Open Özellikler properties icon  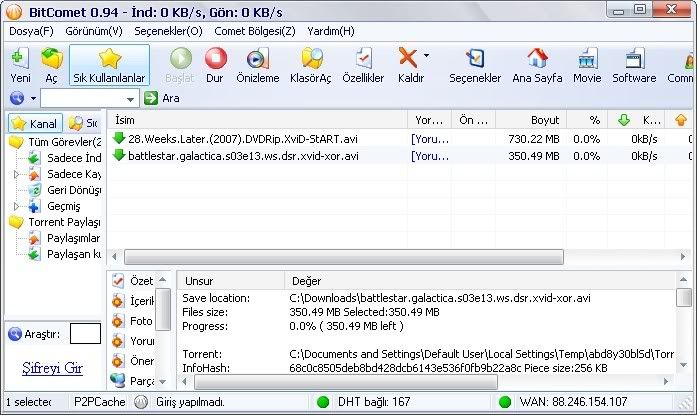(x=364, y=59)
